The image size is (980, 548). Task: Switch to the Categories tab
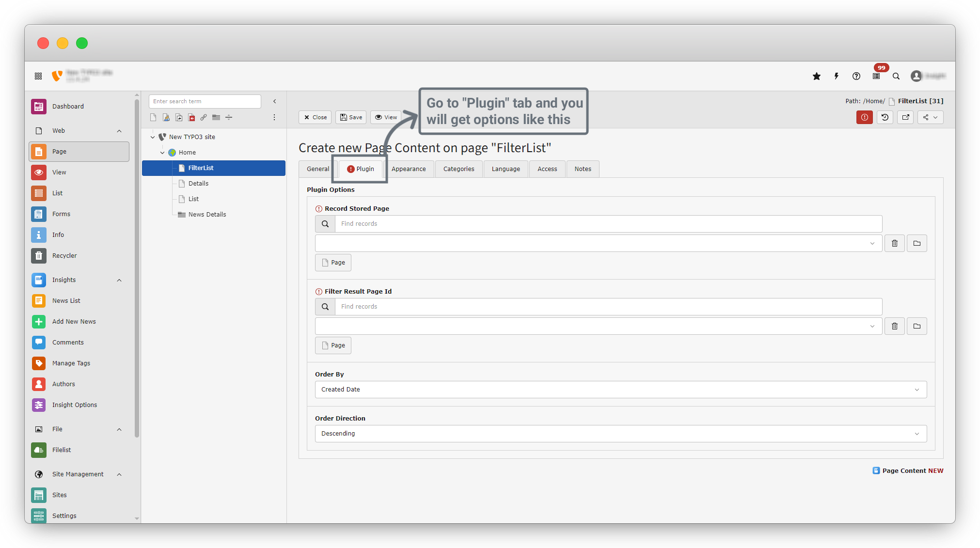tap(458, 169)
